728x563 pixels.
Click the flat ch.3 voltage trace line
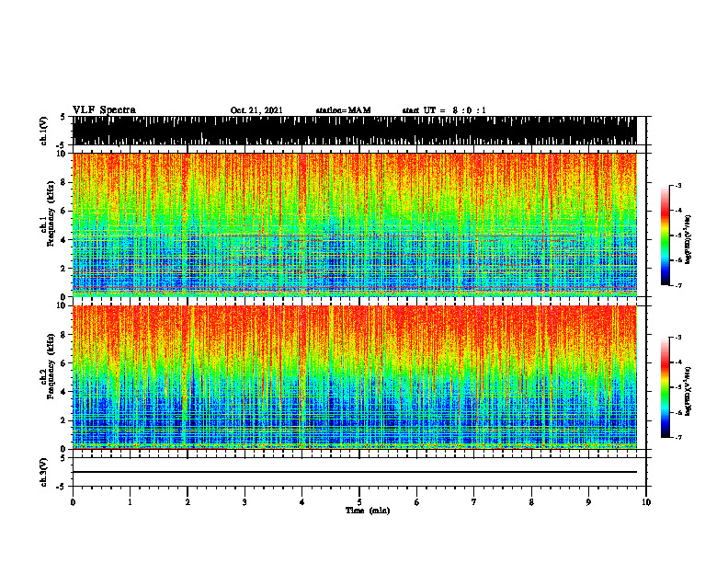[x=355, y=472]
